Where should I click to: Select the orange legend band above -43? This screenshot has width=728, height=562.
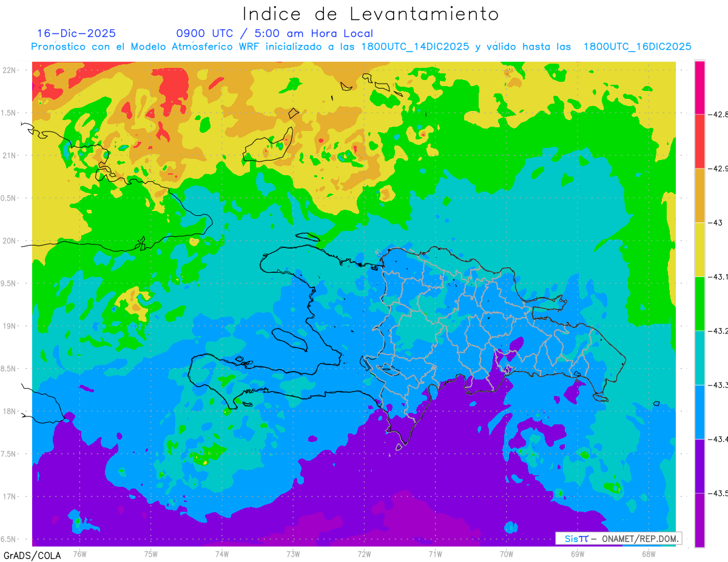[x=699, y=195]
